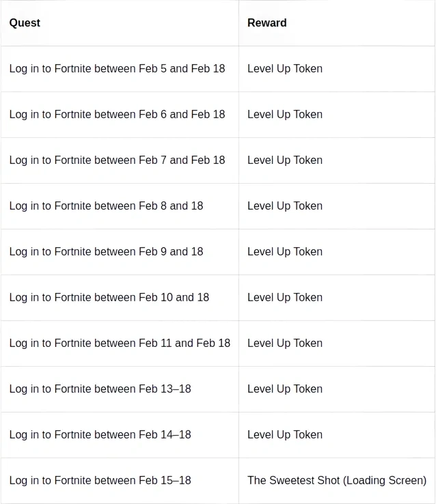The height and width of the screenshot is (504, 436).
Task: Select the Feb 5 and Feb 18 quest cell
Action: tap(117, 68)
